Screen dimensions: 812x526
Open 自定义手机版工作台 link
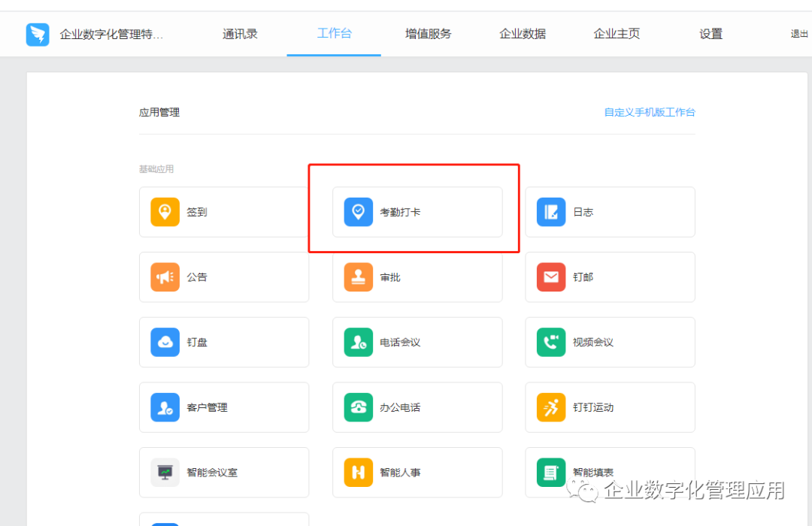coord(650,113)
